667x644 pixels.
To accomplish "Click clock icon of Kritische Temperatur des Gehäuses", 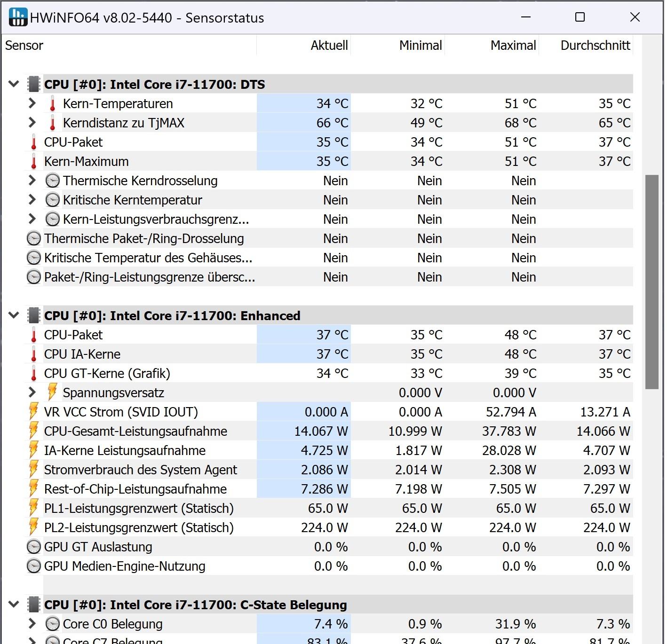I will [34, 258].
